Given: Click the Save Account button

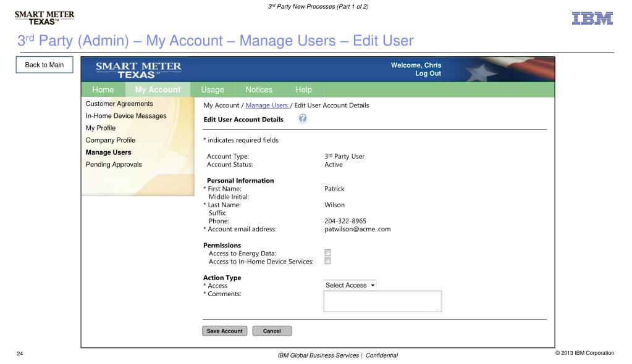Looking at the screenshot, I should (x=224, y=331).
